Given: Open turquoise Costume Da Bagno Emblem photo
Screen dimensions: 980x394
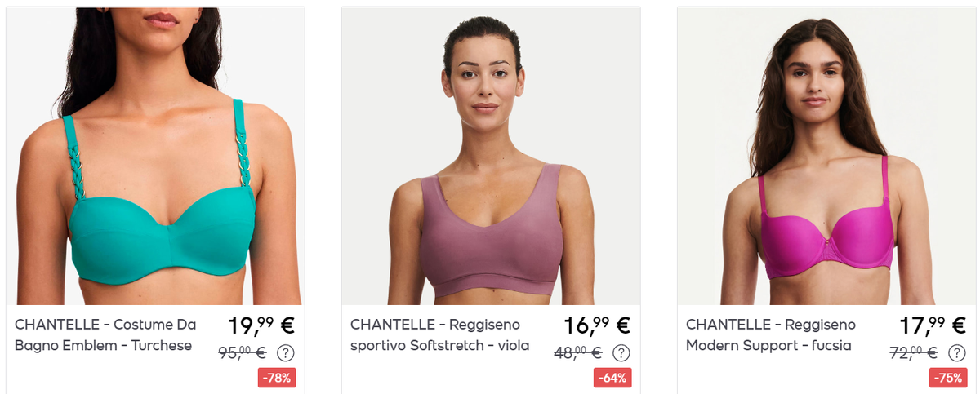Looking at the screenshot, I should (155, 156).
